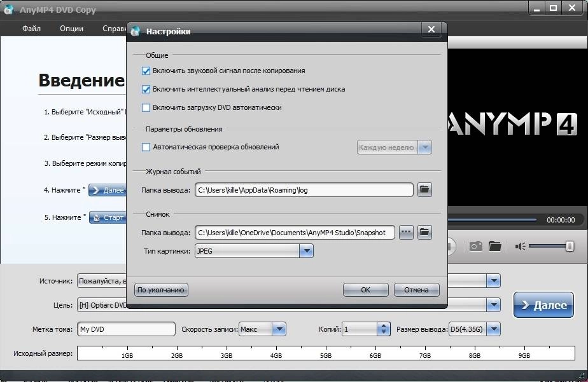Open snapshot output folder via folder icon

pos(424,232)
